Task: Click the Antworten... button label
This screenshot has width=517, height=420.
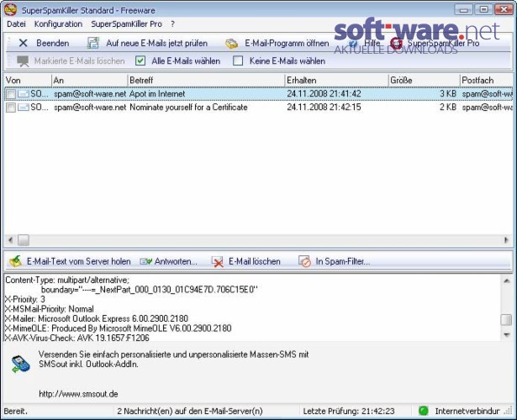Action: (176, 261)
